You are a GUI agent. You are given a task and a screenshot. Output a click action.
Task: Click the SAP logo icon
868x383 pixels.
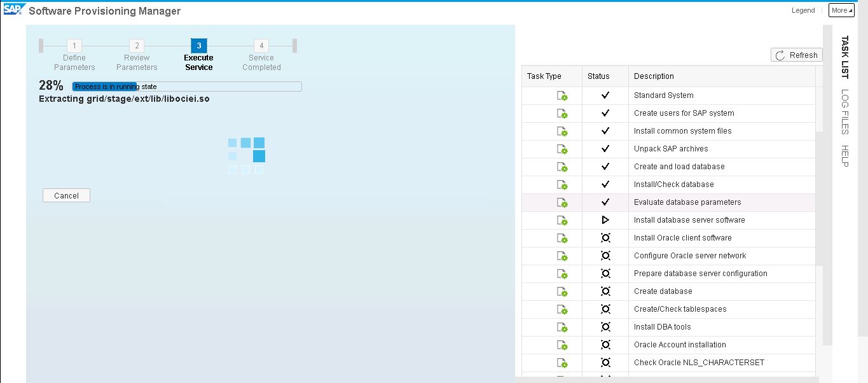(13, 10)
